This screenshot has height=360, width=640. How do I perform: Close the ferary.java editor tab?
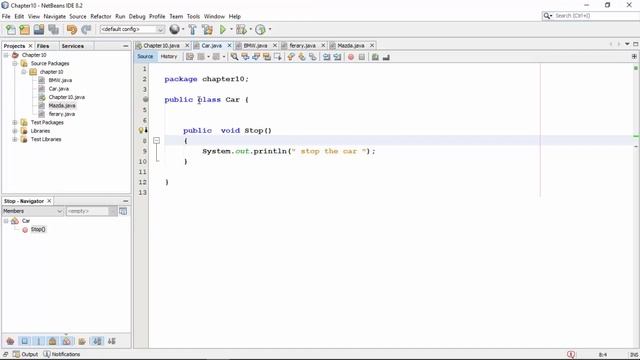[x=323, y=45]
